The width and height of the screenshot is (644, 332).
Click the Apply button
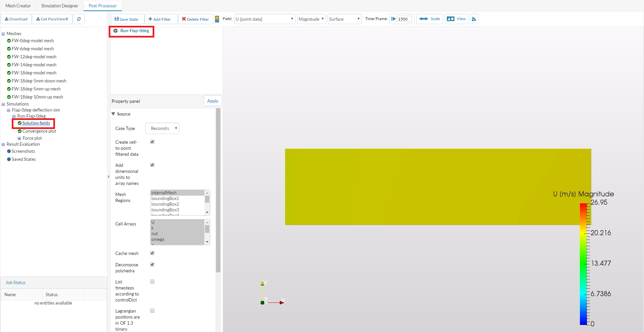(213, 101)
